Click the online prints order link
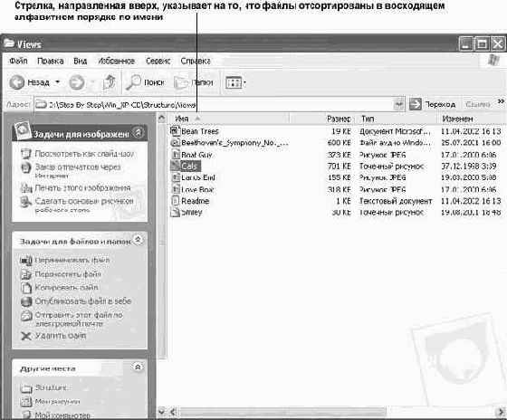 tap(78, 171)
